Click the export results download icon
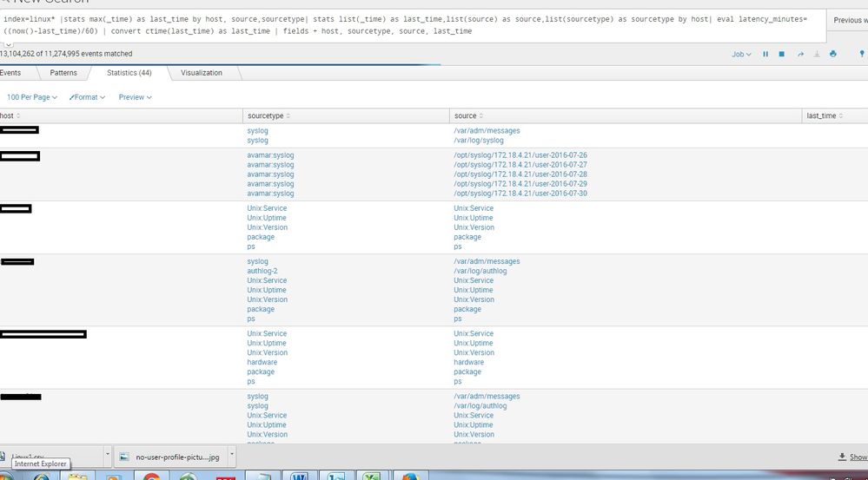The width and height of the screenshot is (868, 480). point(816,54)
